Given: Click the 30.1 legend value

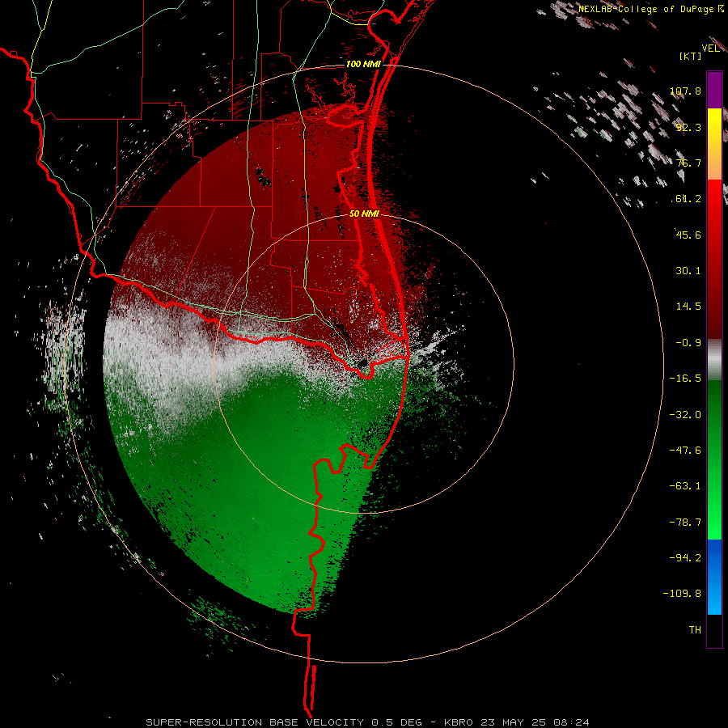Looking at the screenshot, I should point(688,271).
